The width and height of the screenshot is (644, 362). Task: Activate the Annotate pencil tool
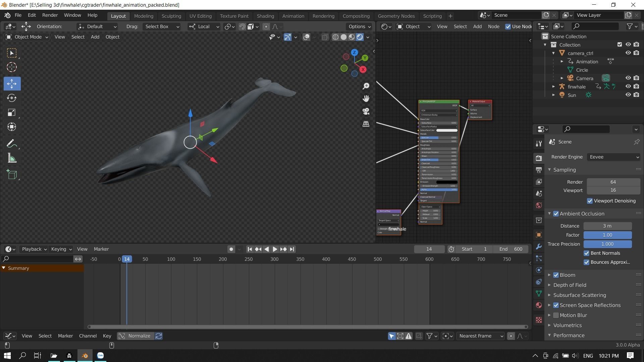12,144
